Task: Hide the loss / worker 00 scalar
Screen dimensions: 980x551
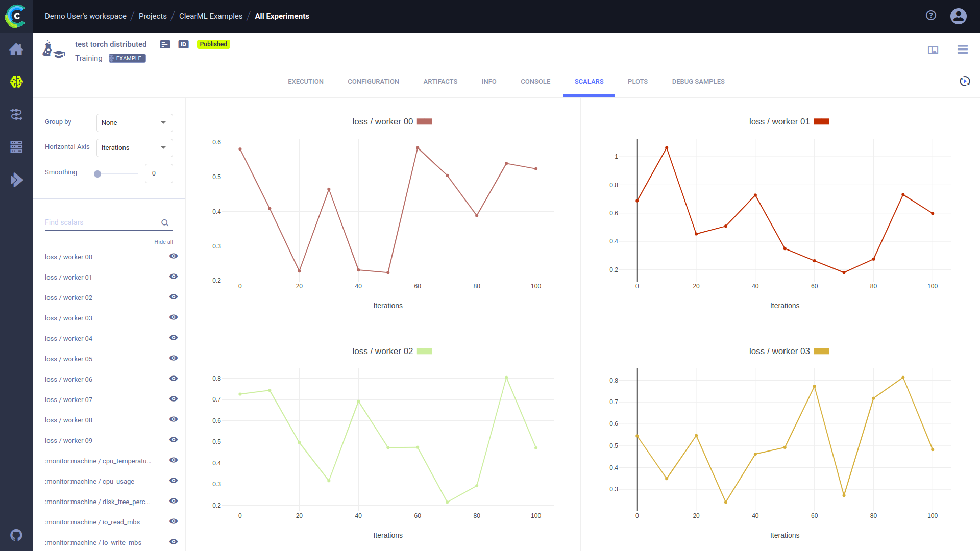Action: pyautogui.click(x=174, y=256)
